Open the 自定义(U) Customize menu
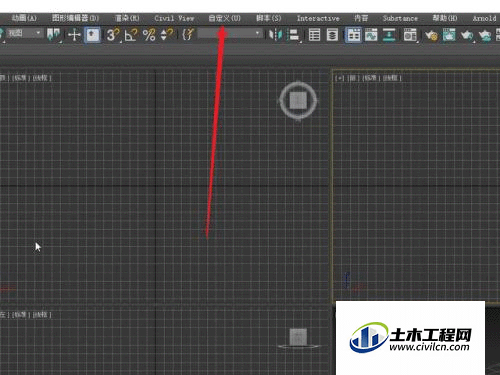The height and width of the screenshot is (375, 500). click(x=224, y=18)
